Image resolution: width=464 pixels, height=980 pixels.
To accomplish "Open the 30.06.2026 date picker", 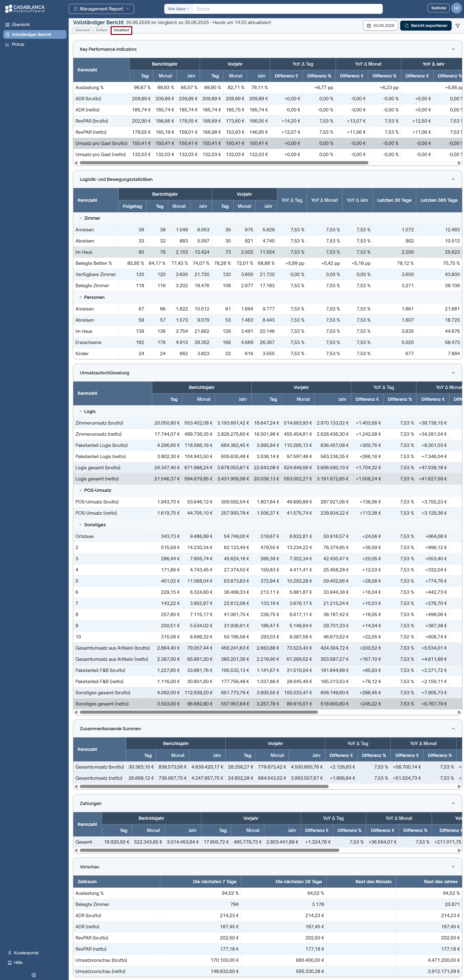I will click(380, 26).
